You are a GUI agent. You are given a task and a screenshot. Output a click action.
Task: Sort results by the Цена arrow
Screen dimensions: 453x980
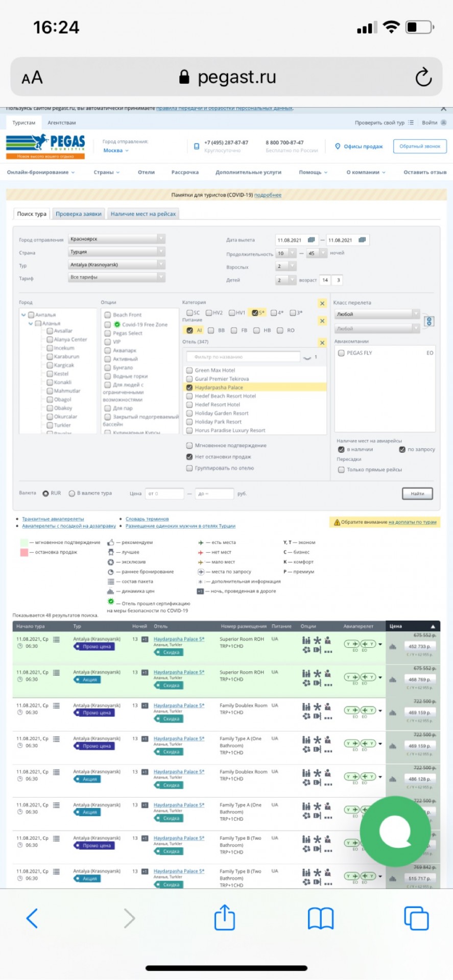coord(433,626)
